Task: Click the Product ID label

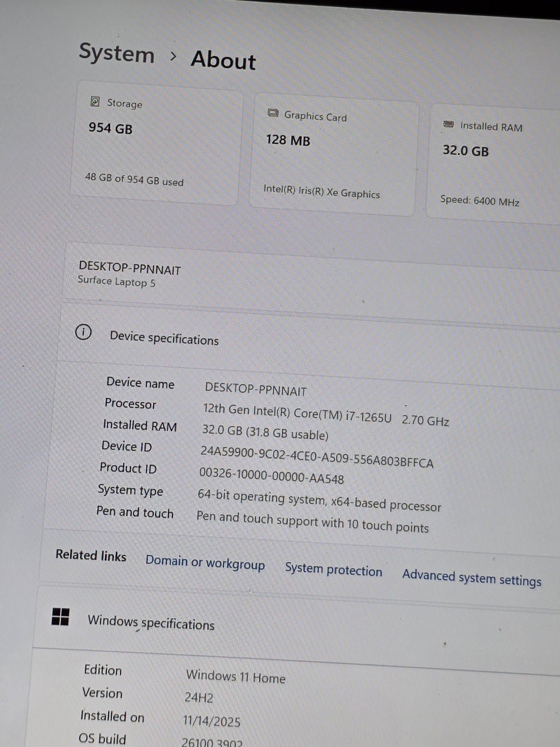Action: pyautogui.click(x=128, y=468)
